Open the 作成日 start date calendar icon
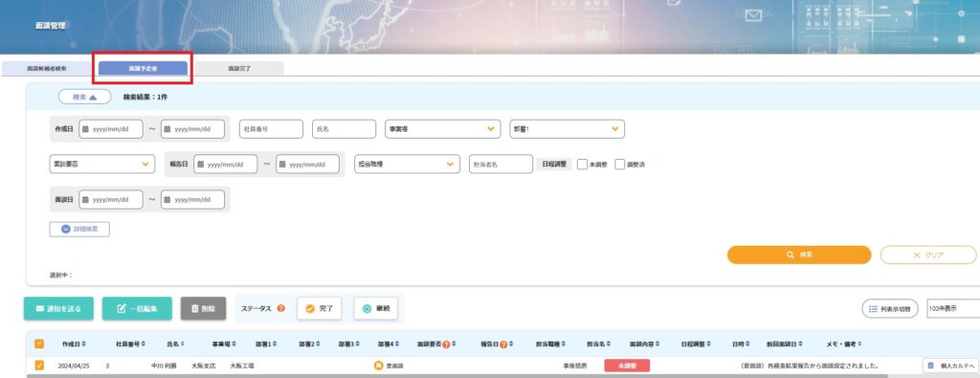The image size is (980, 378). click(86, 129)
